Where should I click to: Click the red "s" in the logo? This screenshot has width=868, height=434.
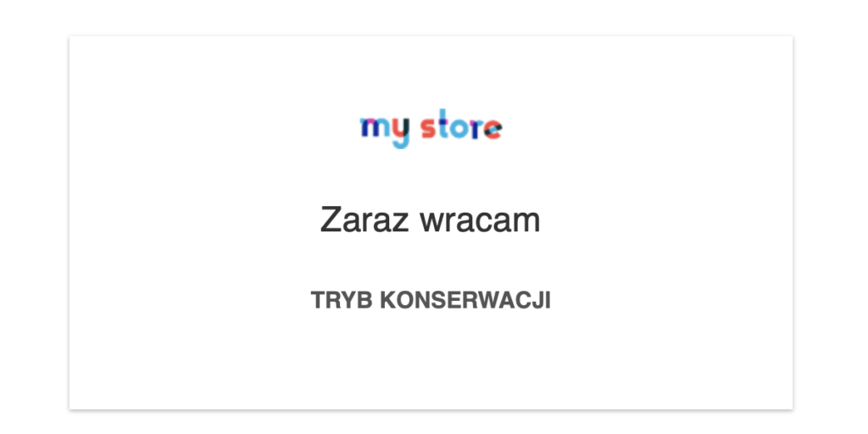pos(428,129)
